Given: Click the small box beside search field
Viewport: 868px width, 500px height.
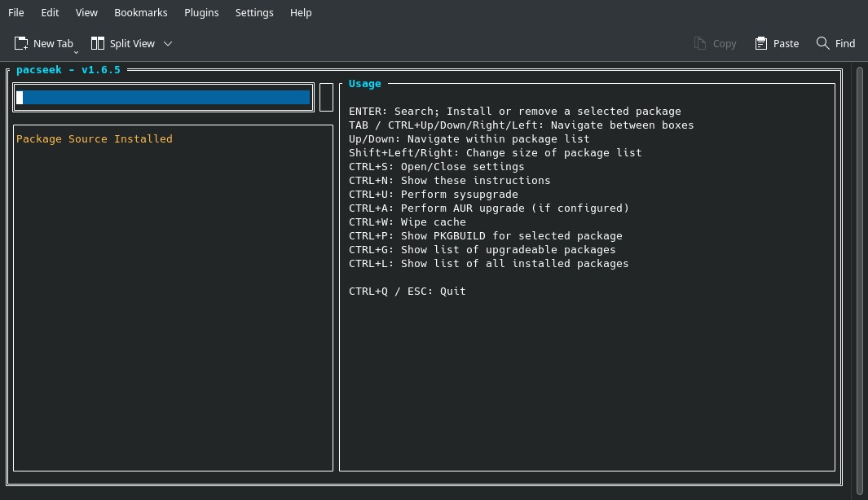Looking at the screenshot, I should click(326, 98).
